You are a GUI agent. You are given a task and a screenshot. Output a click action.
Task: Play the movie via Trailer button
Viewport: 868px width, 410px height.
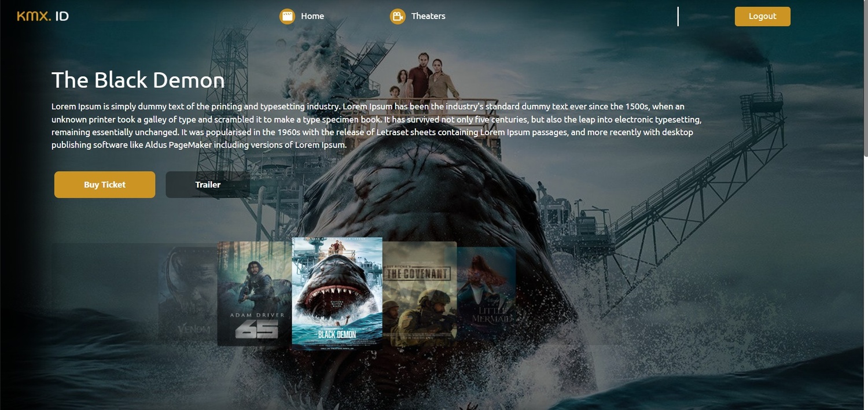(x=208, y=184)
